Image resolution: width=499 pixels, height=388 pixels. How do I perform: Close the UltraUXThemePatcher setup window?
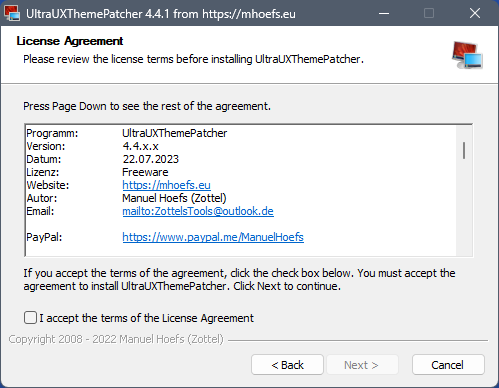coord(475,13)
